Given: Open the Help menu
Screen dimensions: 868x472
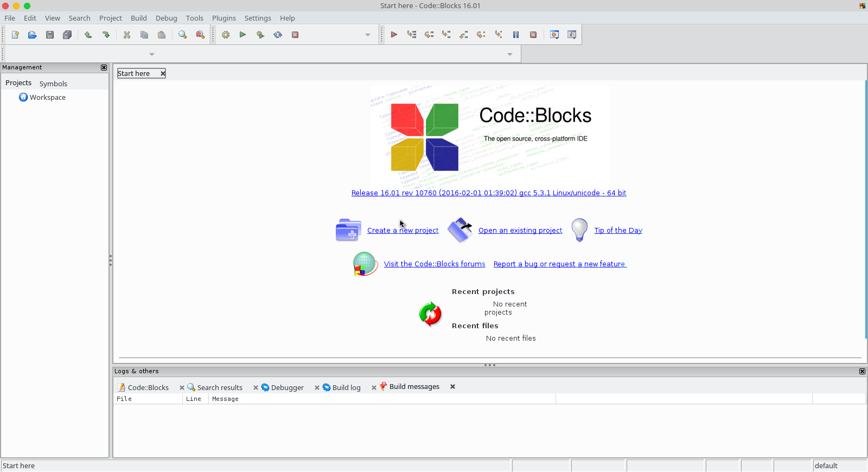Looking at the screenshot, I should click(288, 18).
